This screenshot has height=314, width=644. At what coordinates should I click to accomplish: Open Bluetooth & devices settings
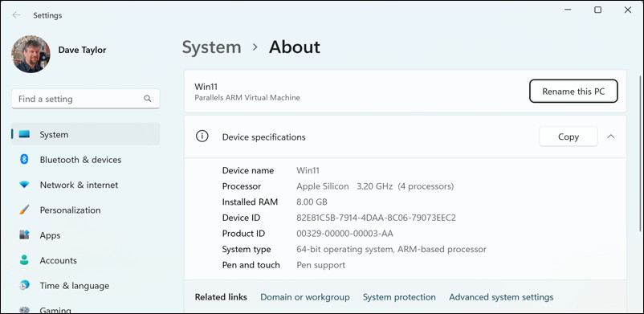[80, 160]
